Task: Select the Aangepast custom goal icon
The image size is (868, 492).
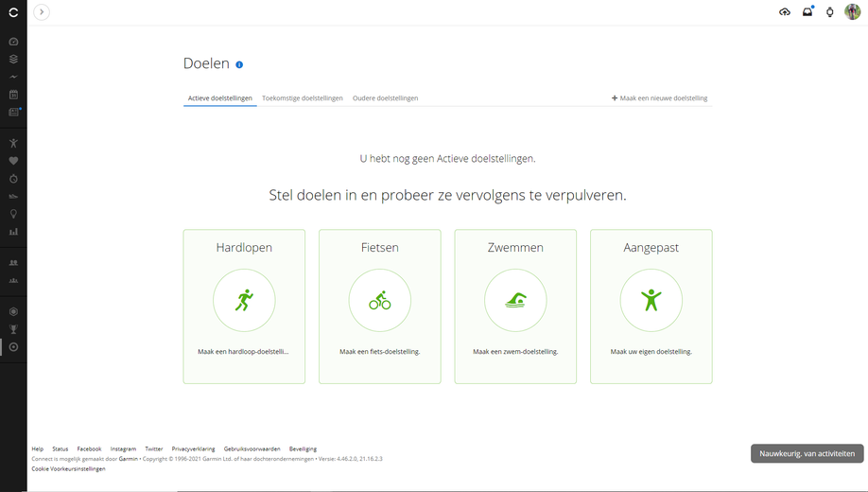Action: click(x=651, y=300)
